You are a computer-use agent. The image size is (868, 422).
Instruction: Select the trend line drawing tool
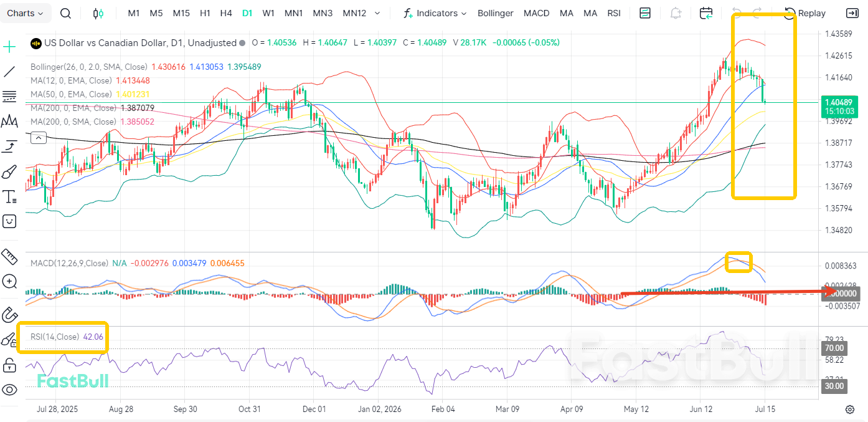point(9,72)
